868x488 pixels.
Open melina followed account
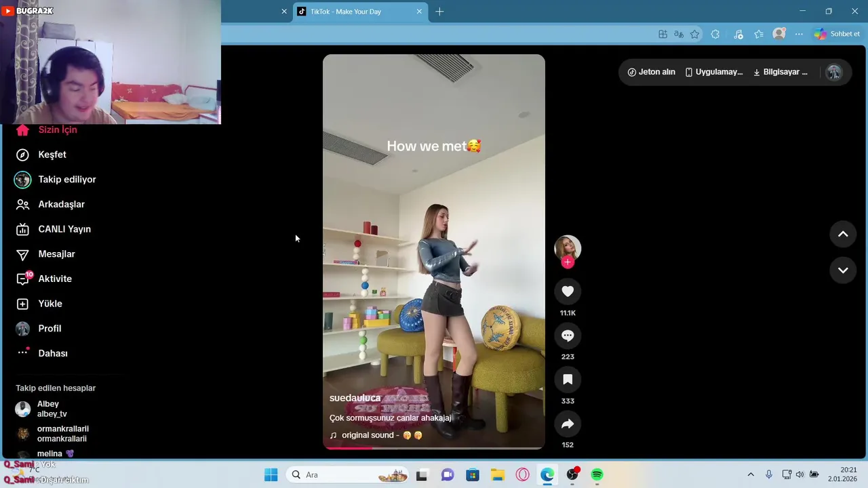click(45, 454)
